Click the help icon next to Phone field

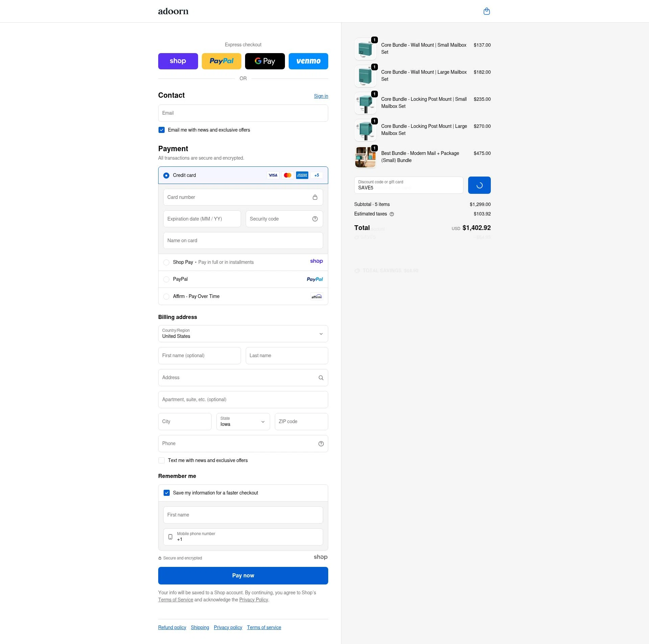coord(320,443)
